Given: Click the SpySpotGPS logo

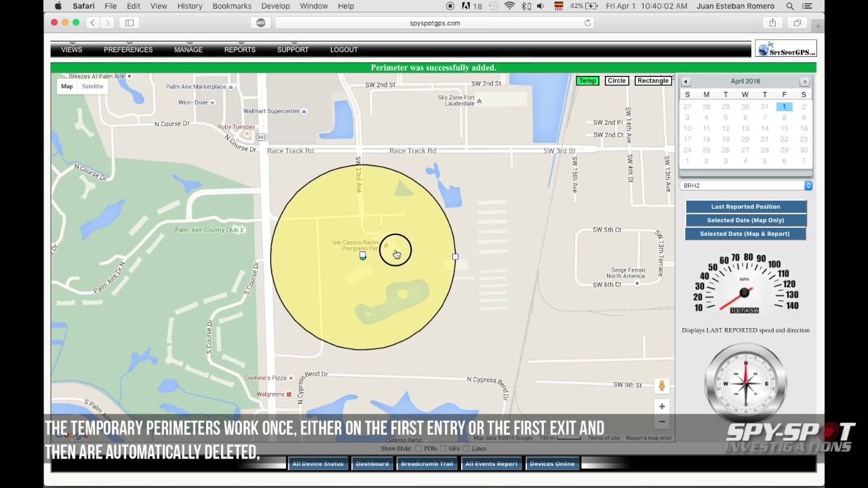Looking at the screenshot, I should tap(786, 49).
